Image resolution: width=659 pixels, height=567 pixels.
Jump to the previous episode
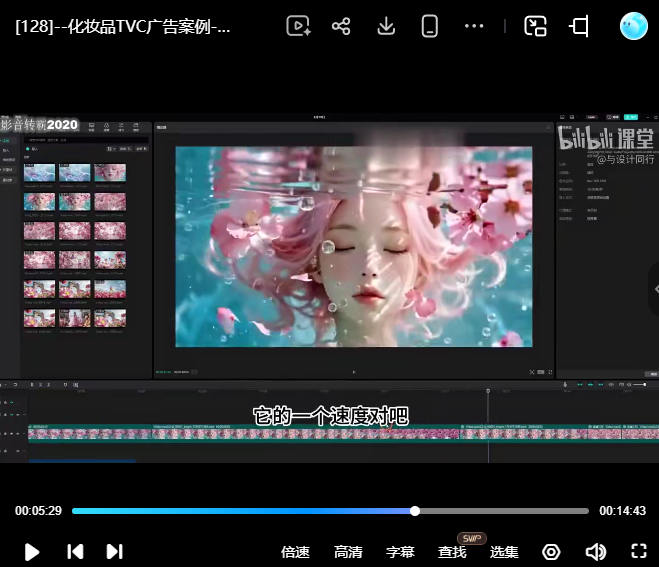(75, 551)
